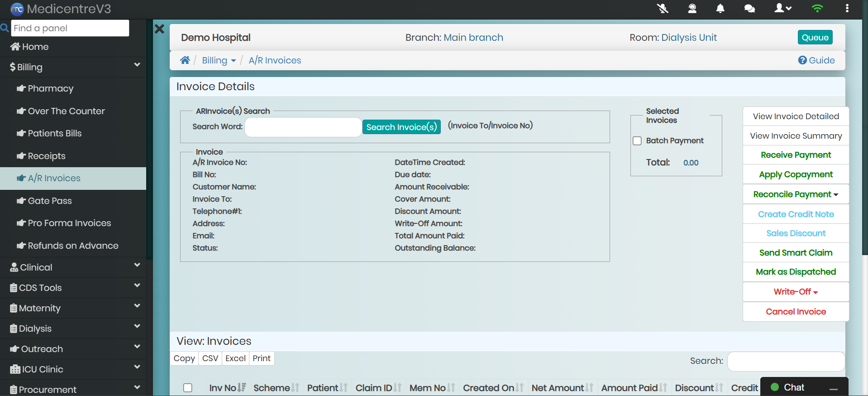Screen dimensions: 868x396
Task: Select Gate Pass from Billing menu
Action: tap(50, 201)
